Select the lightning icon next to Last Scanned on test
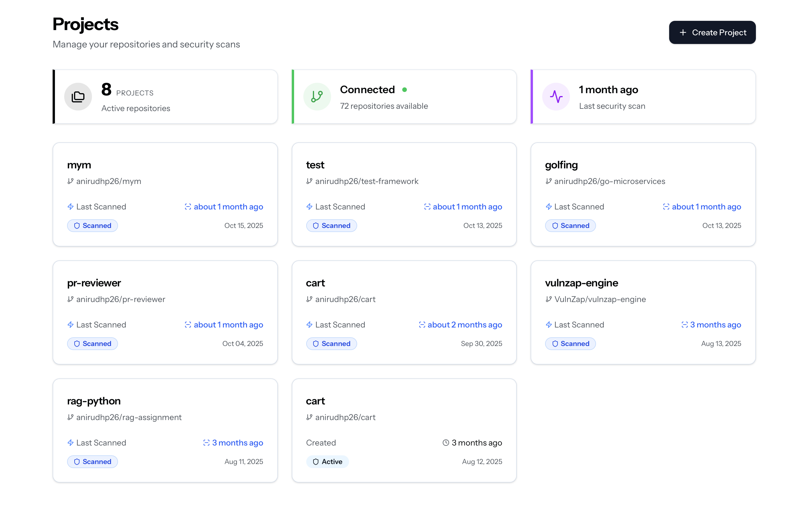 (309, 207)
